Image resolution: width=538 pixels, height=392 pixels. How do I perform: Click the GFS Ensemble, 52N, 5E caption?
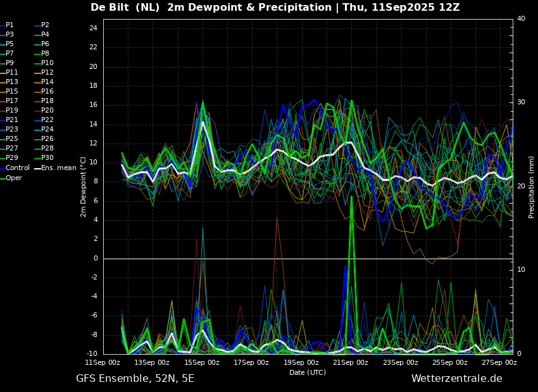pyautogui.click(x=135, y=379)
